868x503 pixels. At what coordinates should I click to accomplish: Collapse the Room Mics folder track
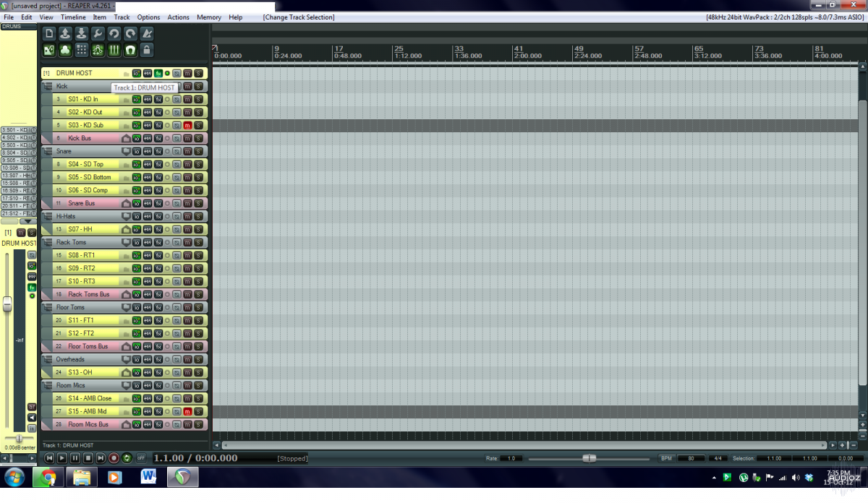tap(47, 385)
